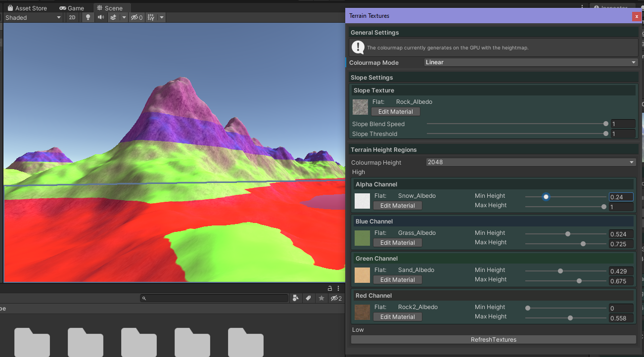Click the hidden objects eye icon in Scene toolbar
Image resolution: width=644 pixels, height=357 pixels.
(136, 17)
